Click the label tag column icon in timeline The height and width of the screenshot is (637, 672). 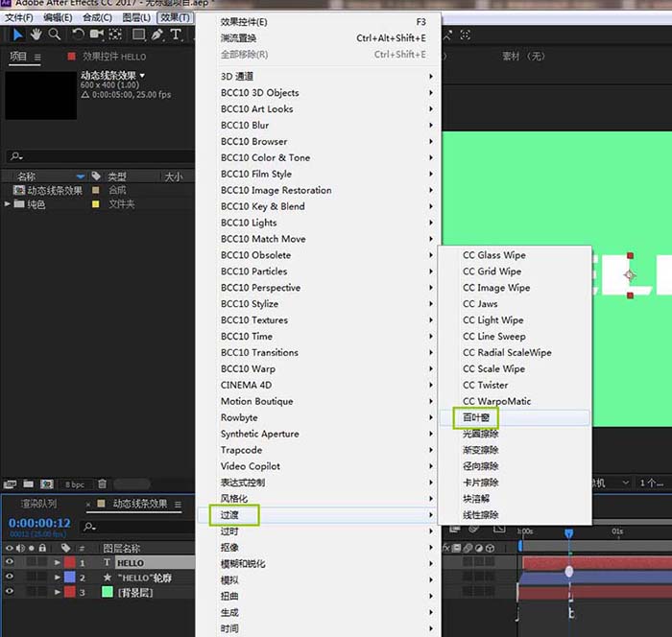tap(65, 548)
